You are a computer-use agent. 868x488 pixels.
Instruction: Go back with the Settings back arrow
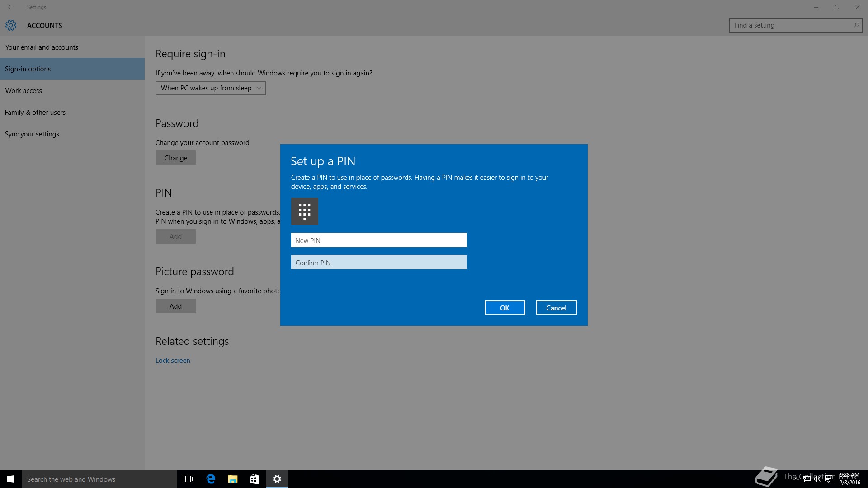click(x=11, y=7)
